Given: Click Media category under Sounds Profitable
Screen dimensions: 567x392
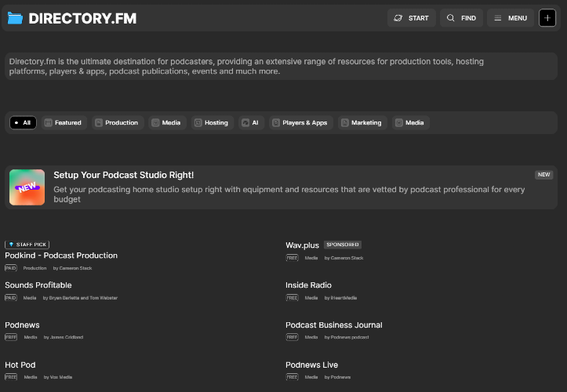Looking at the screenshot, I should tap(30, 298).
